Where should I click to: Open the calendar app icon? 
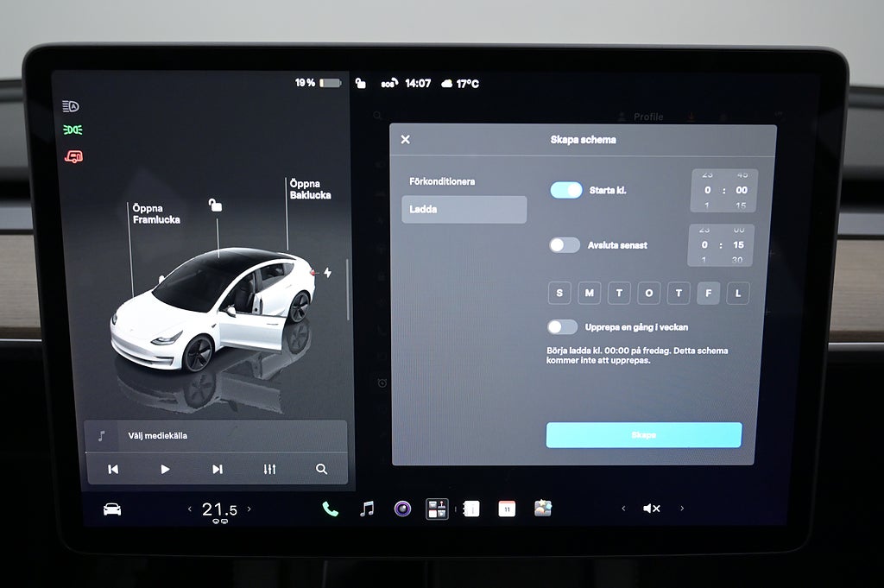tap(507, 509)
